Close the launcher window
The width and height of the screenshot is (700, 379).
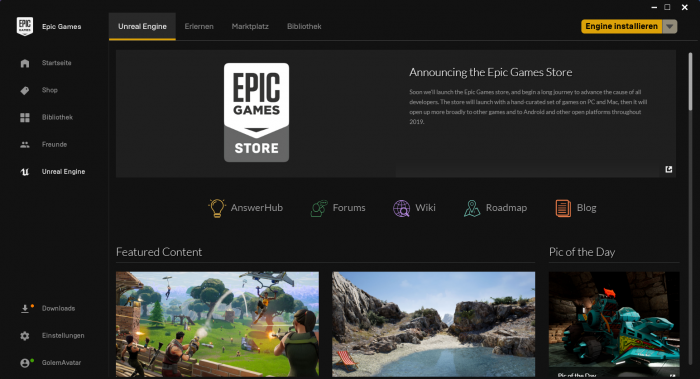pyautogui.click(x=684, y=7)
